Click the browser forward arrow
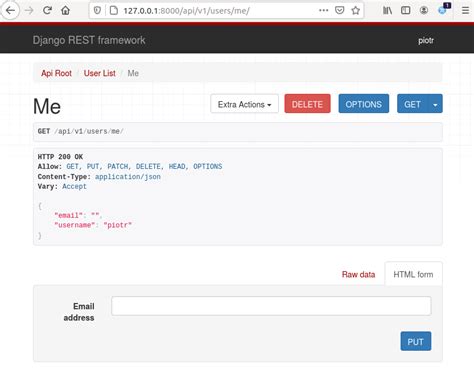Image resolution: width=474 pixels, height=386 pixels. [x=29, y=11]
